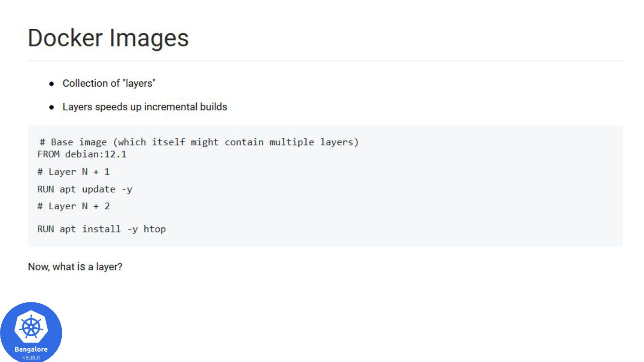Click the "Now, what is a layer?" text

[x=75, y=267]
